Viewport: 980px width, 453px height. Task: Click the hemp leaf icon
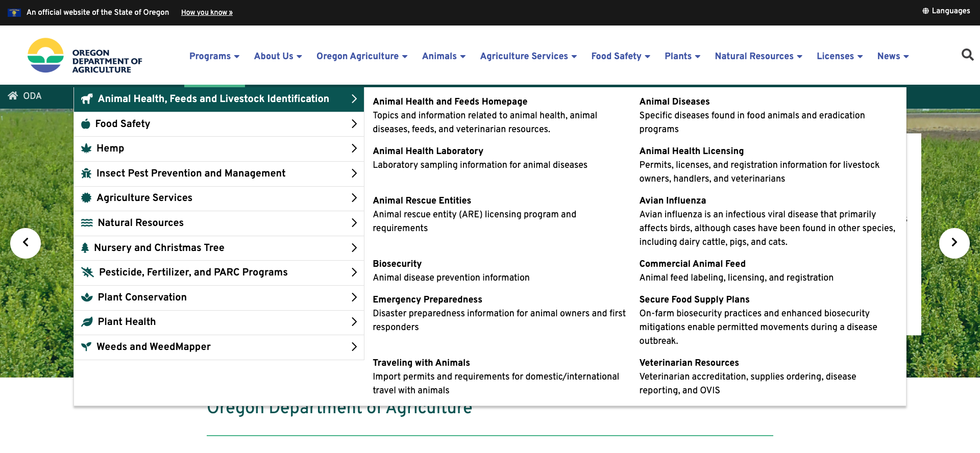click(x=86, y=148)
